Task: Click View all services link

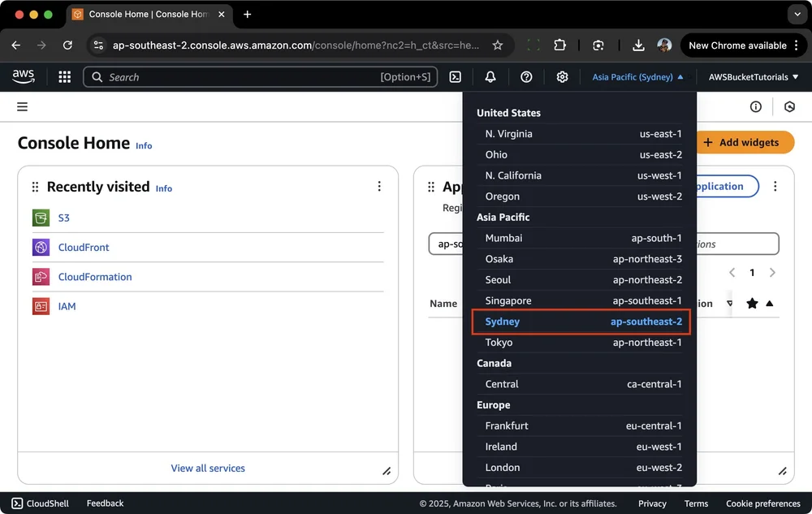Action: tap(208, 468)
